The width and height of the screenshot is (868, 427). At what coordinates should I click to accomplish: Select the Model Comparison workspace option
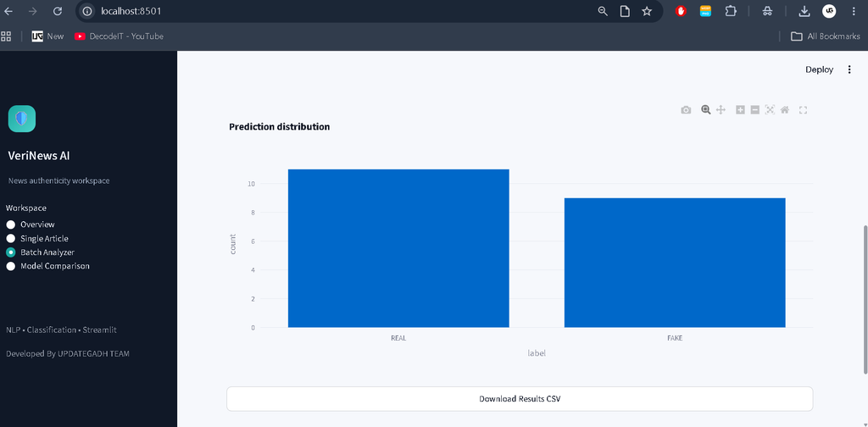47,266
